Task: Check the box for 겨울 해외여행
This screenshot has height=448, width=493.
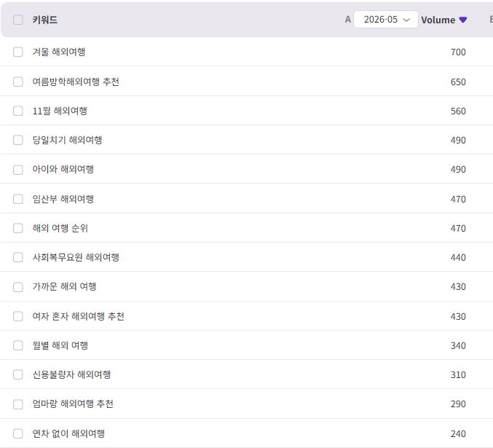Action: [18, 52]
